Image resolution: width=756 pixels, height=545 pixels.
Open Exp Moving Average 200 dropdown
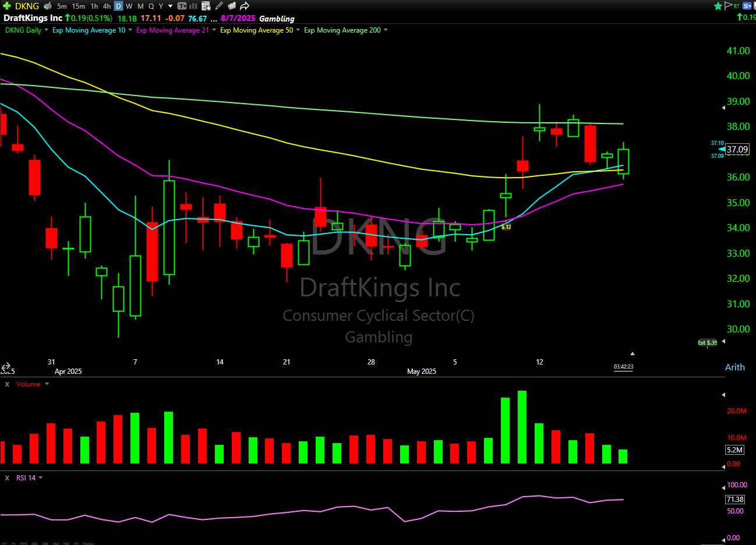pyautogui.click(x=386, y=30)
